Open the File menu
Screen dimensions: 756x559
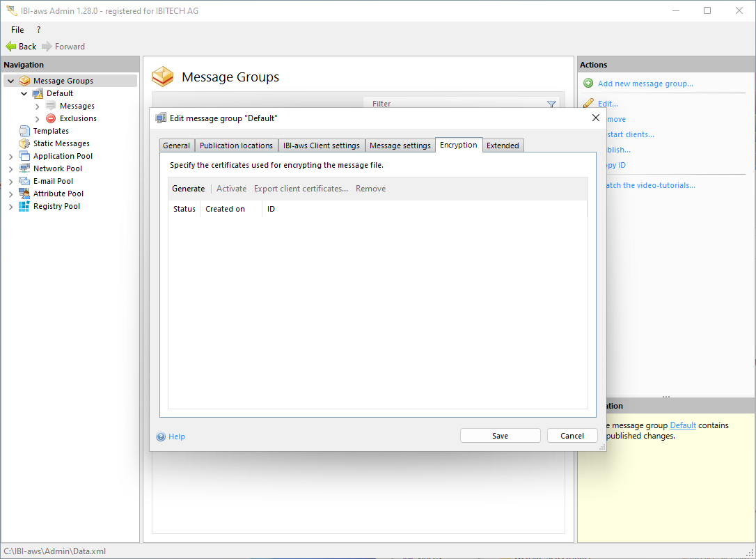[17, 30]
